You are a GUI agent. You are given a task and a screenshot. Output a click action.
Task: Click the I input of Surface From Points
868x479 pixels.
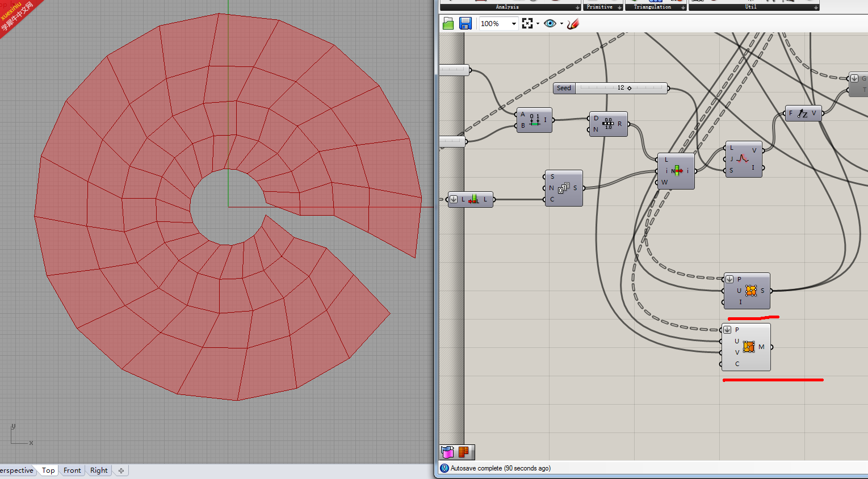(x=740, y=302)
